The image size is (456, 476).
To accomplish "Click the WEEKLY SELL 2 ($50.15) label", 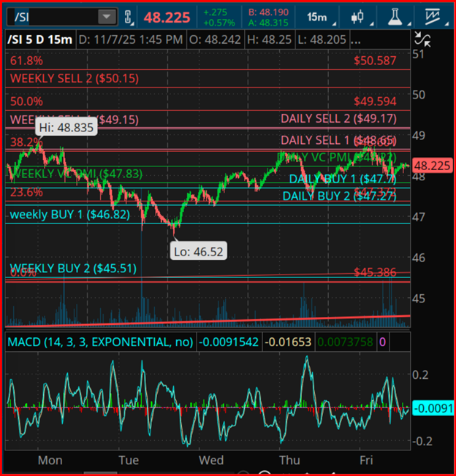I will pyautogui.click(x=75, y=79).
